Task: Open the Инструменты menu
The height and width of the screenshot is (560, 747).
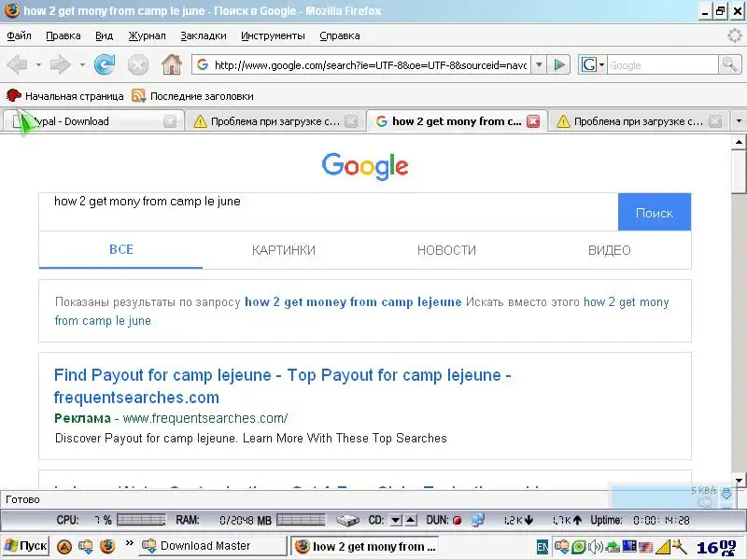Action: pos(273,35)
